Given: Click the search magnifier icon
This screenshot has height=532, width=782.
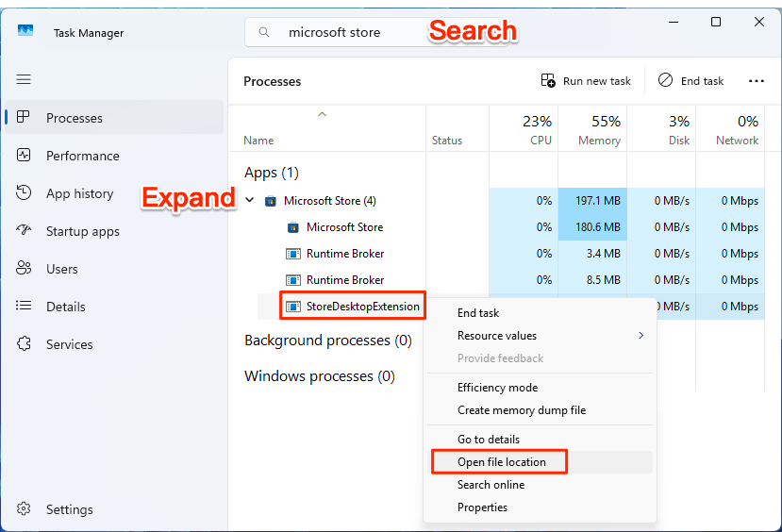Looking at the screenshot, I should (x=264, y=32).
